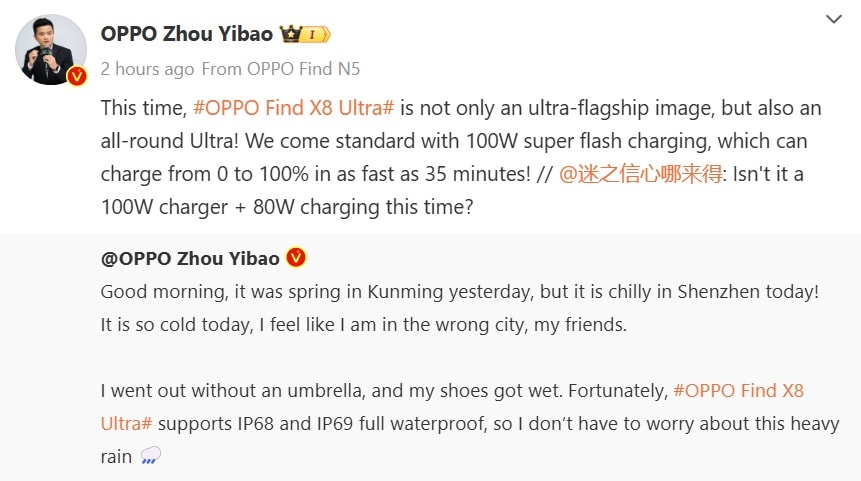Open @OPPO Zhou Yibao in the reposted post

pos(190,258)
